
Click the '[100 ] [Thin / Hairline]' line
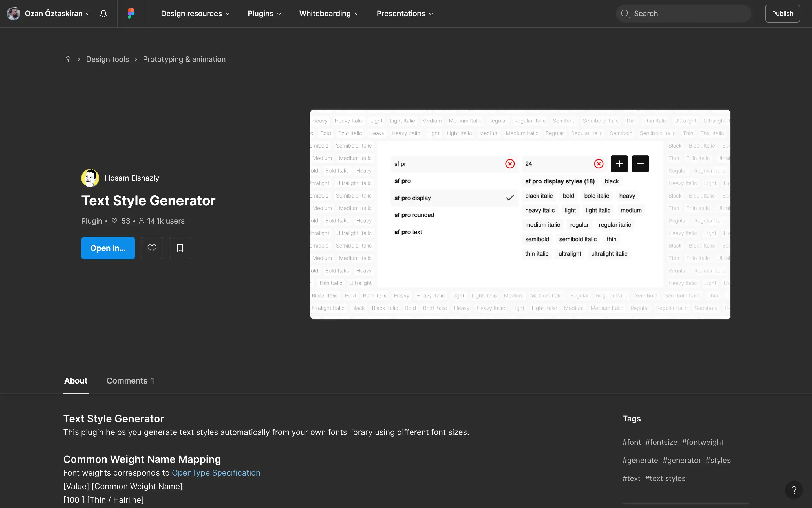[x=103, y=500]
